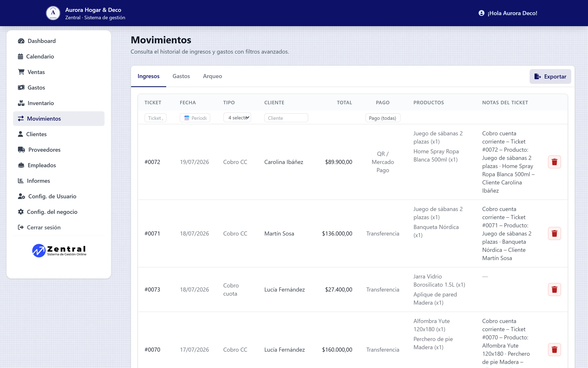
Task: Click the total $27.400,00
Action: tap(339, 289)
